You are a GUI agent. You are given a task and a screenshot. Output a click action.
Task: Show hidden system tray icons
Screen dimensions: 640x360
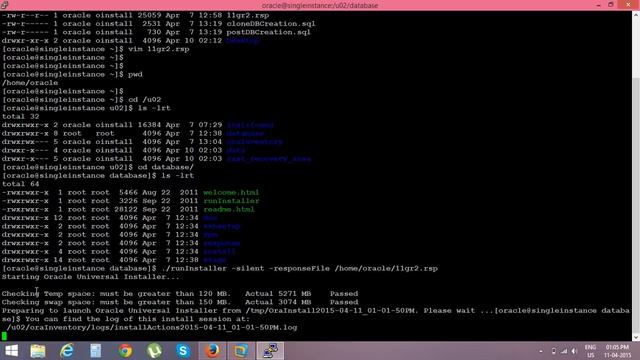541,351
